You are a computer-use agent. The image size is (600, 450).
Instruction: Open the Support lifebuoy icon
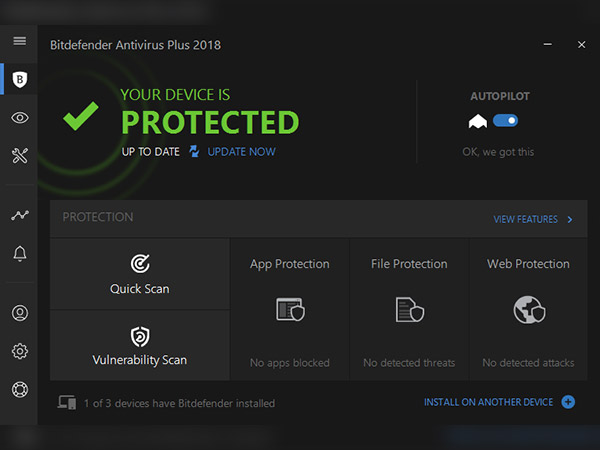tap(19, 389)
